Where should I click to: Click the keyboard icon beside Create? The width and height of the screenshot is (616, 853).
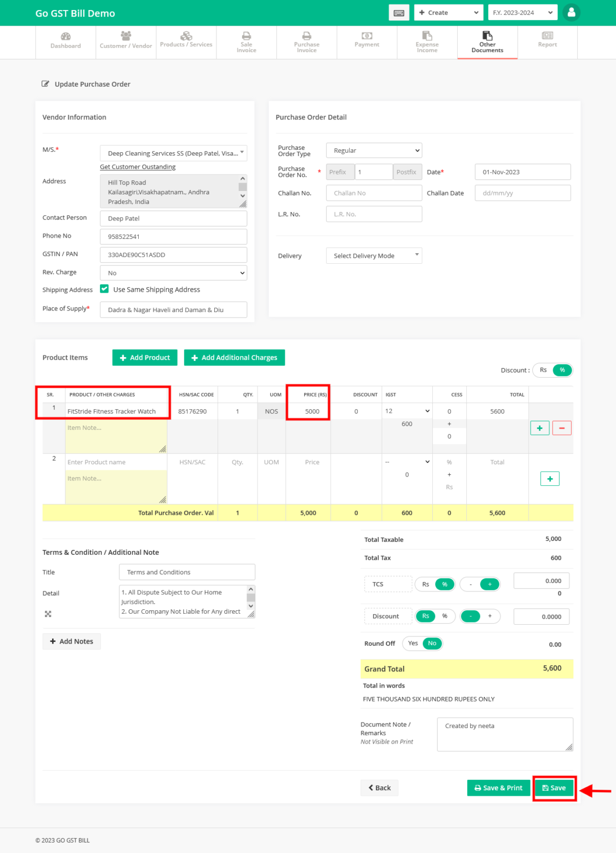click(398, 12)
